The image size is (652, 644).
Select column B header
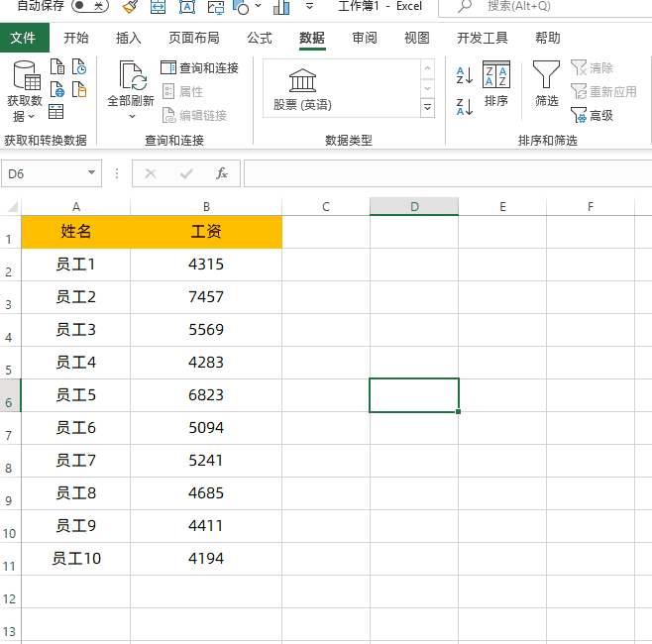(206, 207)
